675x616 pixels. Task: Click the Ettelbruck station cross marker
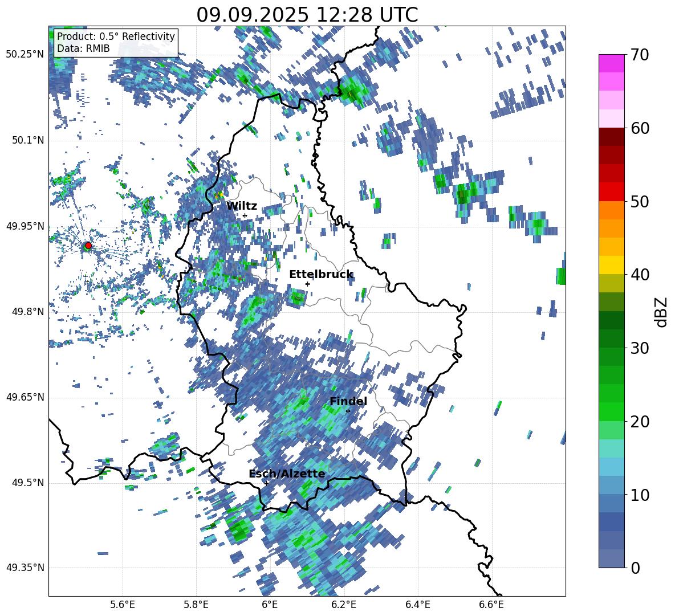(307, 284)
